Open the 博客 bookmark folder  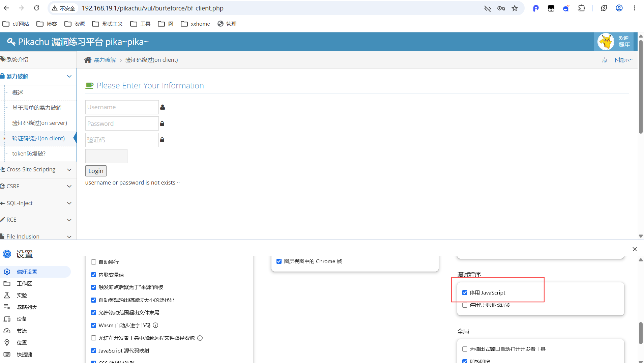pyautogui.click(x=47, y=24)
